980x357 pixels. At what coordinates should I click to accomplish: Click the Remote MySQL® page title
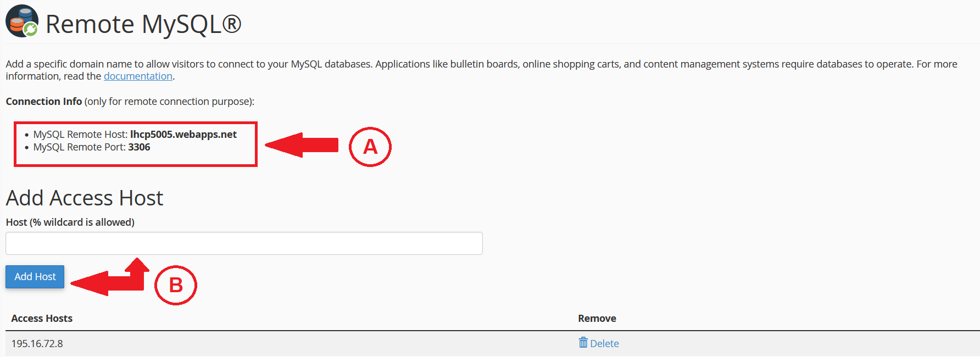click(143, 24)
